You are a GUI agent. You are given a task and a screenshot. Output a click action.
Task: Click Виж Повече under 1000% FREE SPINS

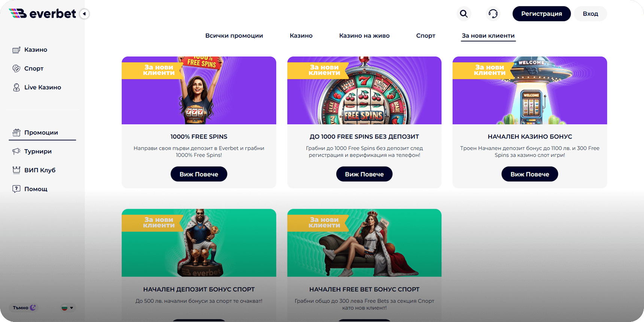pyautogui.click(x=199, y=174)
